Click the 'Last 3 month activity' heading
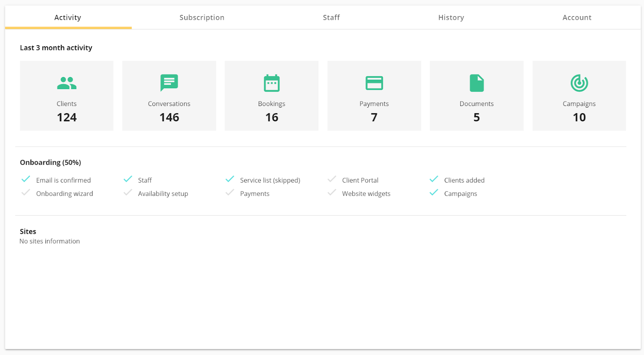Image resolution: width=644 pixels, height=355 pixels. point(56,48)
